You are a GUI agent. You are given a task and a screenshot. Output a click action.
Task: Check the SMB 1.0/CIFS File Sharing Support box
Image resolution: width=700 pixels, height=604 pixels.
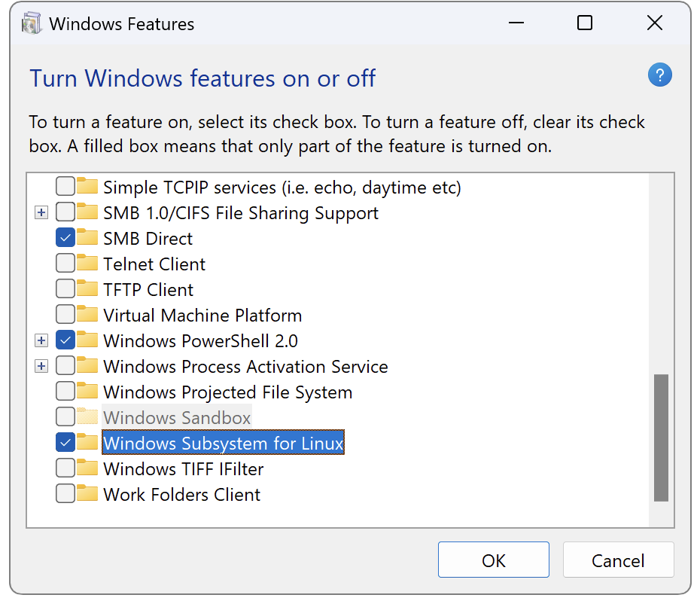click(65, 212)
